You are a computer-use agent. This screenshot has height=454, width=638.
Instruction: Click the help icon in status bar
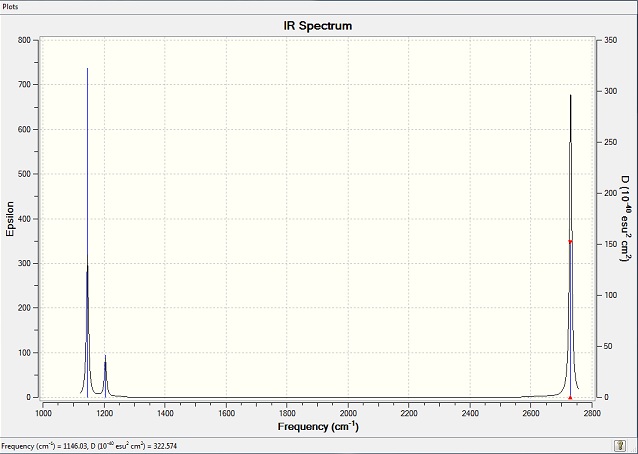point(620,445)
